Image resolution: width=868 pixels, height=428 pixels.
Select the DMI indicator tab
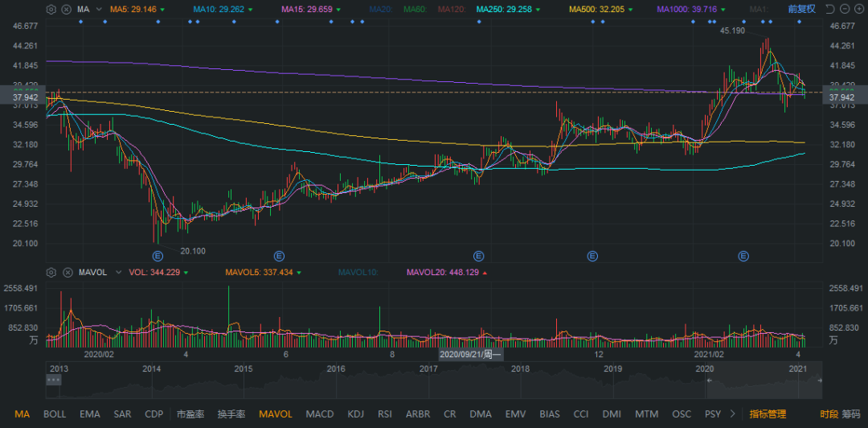(x=612, y=414)
